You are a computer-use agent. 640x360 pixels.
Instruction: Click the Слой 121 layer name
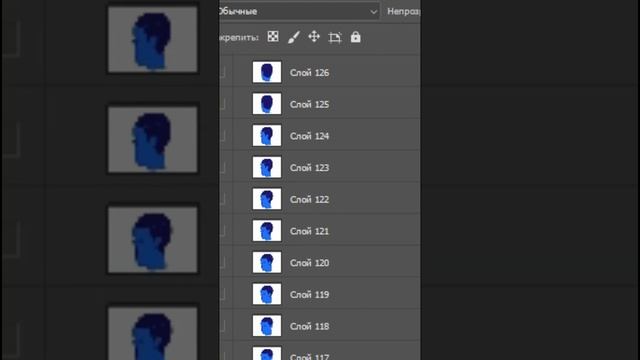309,231
